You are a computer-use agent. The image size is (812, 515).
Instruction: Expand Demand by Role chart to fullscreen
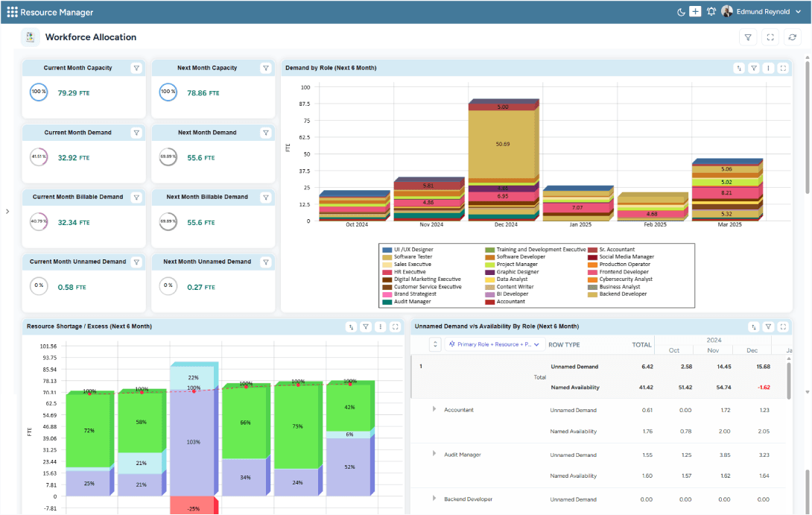point(783,68)
